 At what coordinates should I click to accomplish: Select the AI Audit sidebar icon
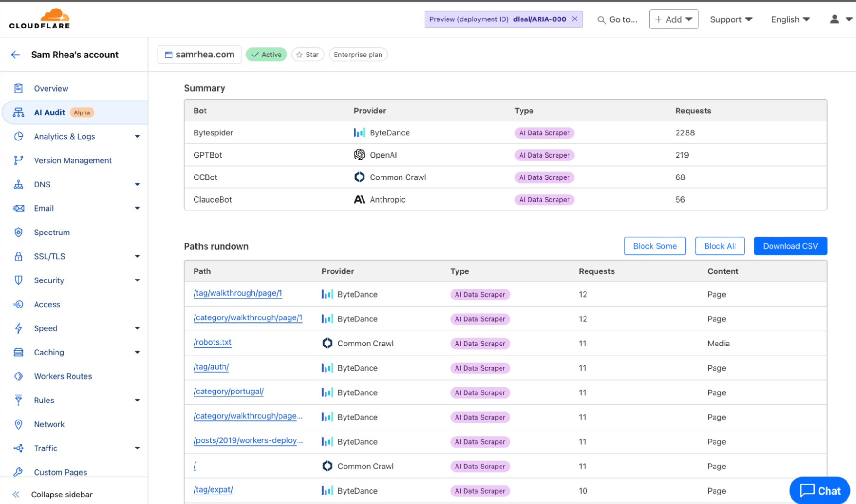[18, 112]
